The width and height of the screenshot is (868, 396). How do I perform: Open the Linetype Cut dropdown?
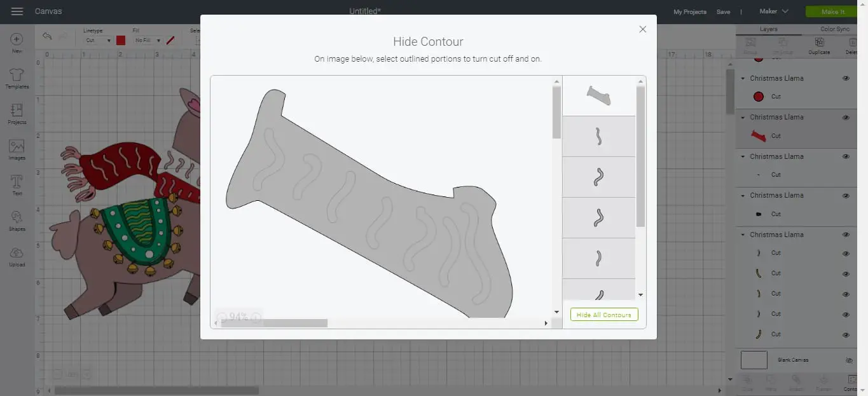(98, 40)
